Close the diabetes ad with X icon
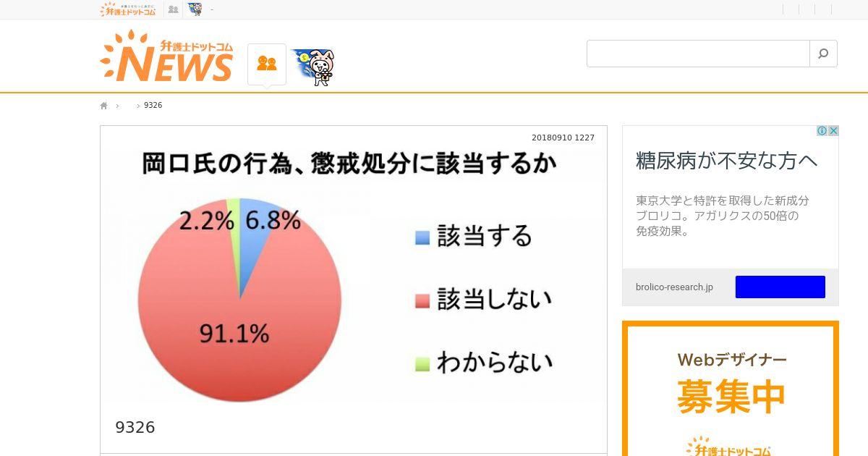This screenshot has height=456, width=868. pos(833,131)
